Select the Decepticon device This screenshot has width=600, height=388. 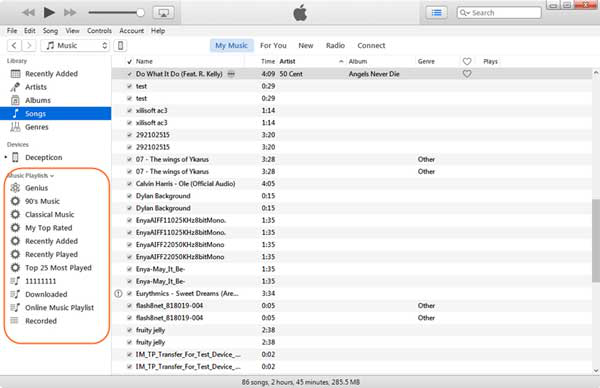55,157
